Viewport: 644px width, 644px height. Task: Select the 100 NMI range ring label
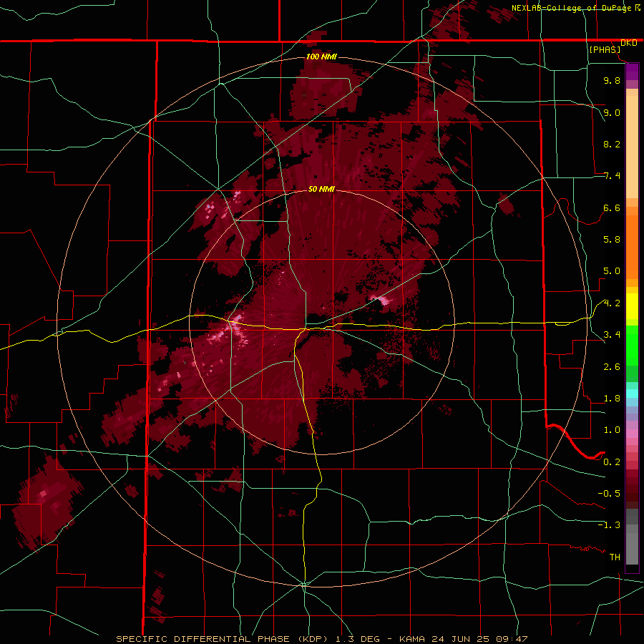(x=321, y=57)
